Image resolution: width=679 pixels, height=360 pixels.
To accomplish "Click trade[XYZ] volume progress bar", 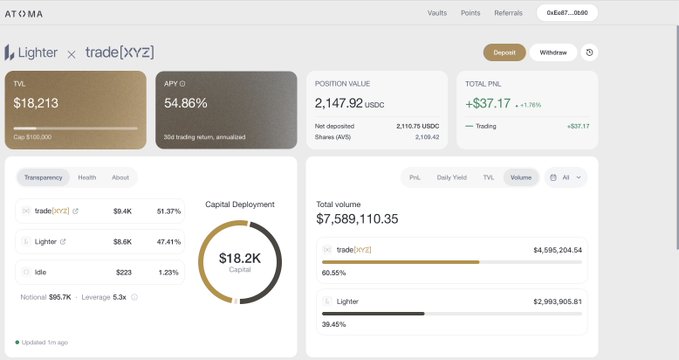I will (452, 262).
